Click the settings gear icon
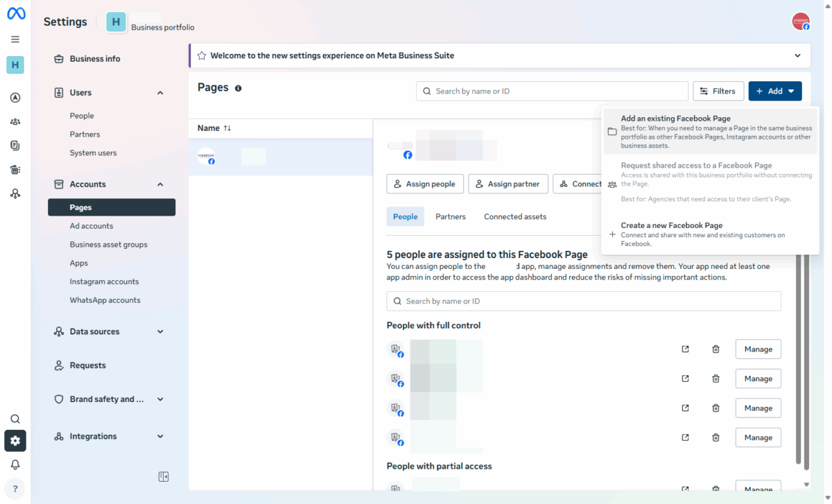 tap(15, 441)
